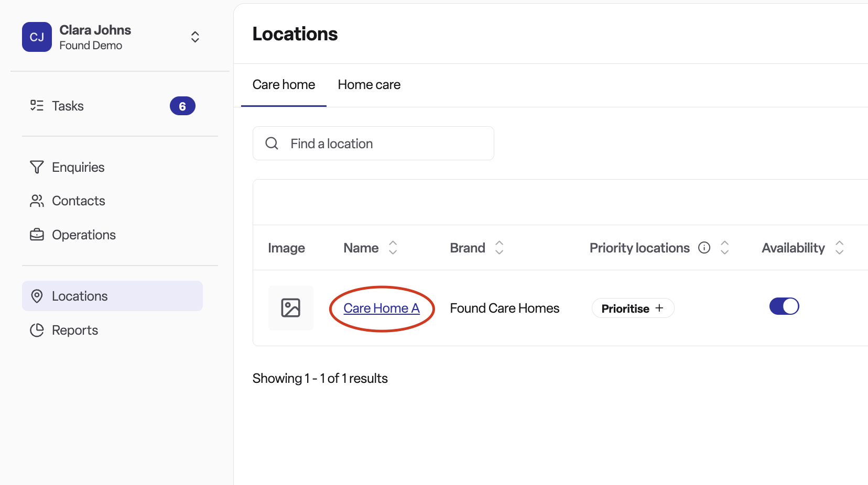Sort by Availability column arrows
This screenshot has height=485, width=868.
pyautogui.click(x=839, y=248)
